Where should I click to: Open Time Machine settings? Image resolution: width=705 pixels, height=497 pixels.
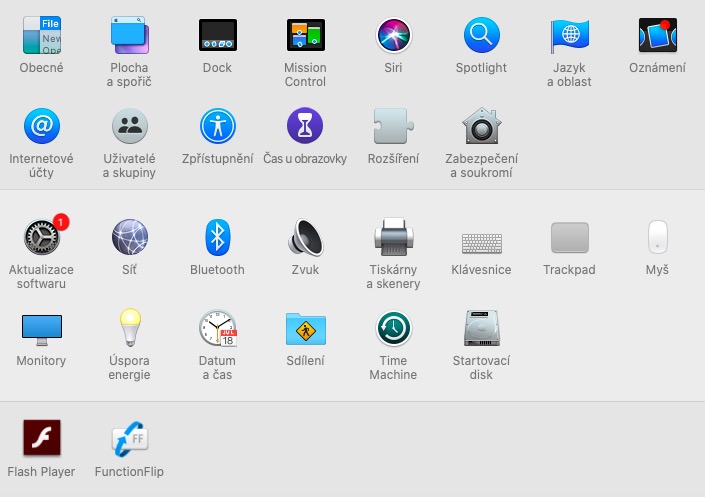click(393, 328)
